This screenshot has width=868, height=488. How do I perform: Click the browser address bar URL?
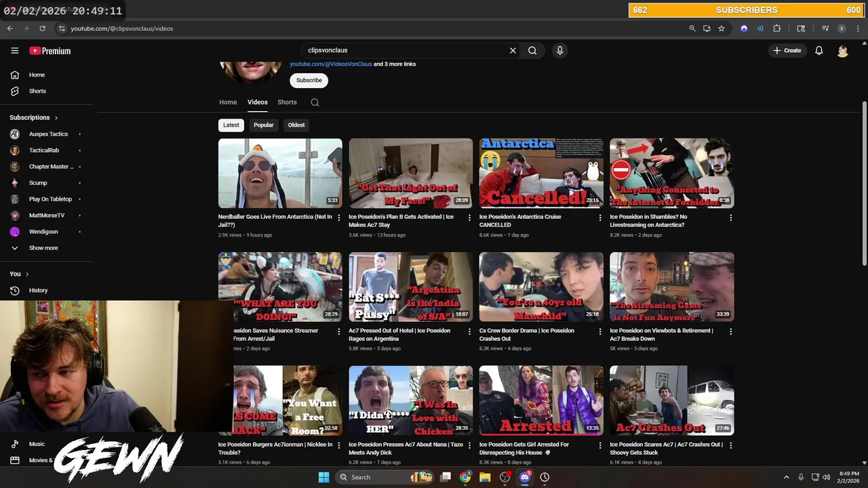pyautogui.click(x=122, y=28)
